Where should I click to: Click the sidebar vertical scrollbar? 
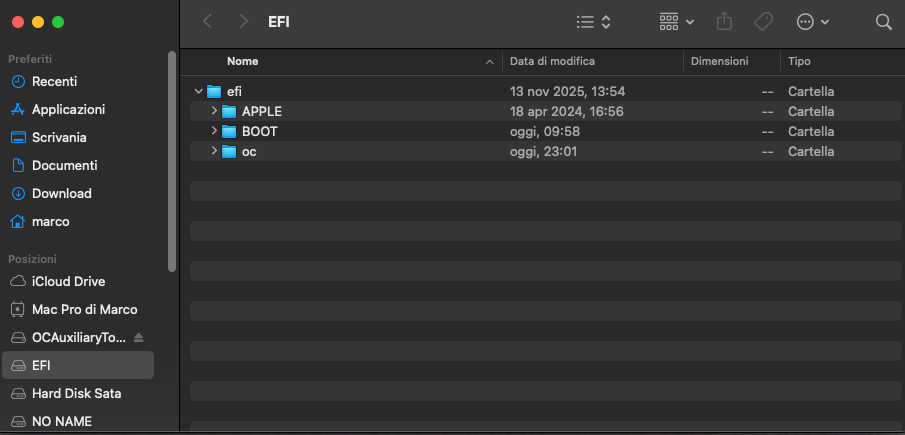172,160
